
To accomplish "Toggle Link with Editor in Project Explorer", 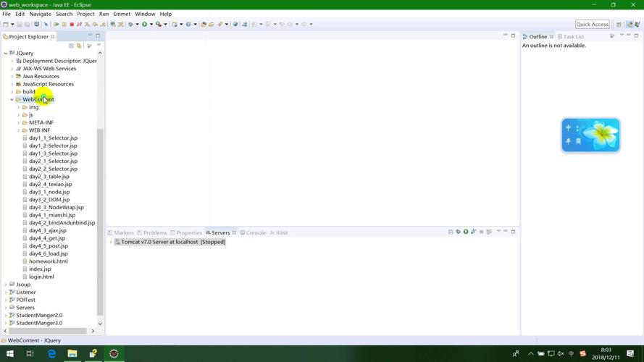I will tap(79, 46).
